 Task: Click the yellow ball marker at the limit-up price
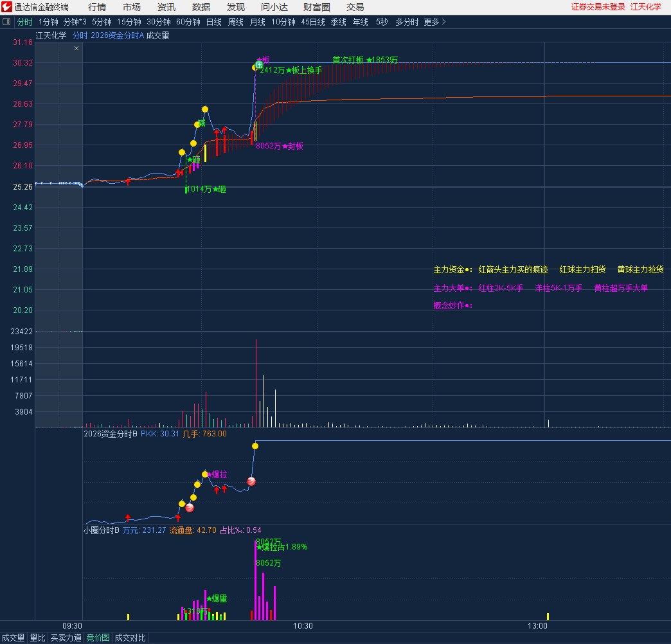[x=255, y=67]
